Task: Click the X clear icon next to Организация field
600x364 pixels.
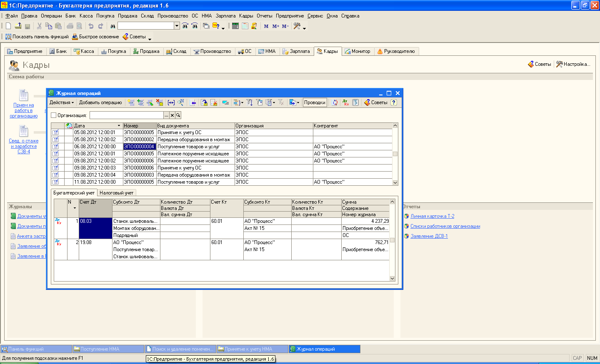Action: [x=172, y=115]
